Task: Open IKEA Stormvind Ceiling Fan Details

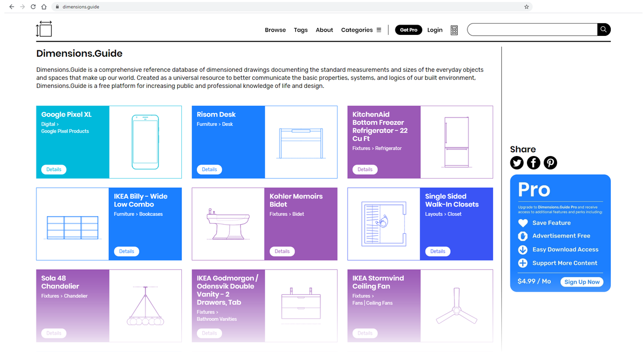Action: point(365,333)
